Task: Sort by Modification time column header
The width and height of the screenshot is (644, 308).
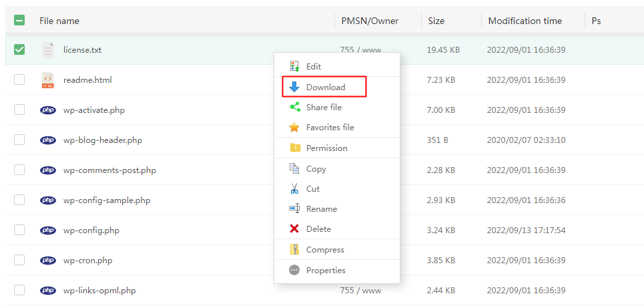Action: (x=525, y=21)
